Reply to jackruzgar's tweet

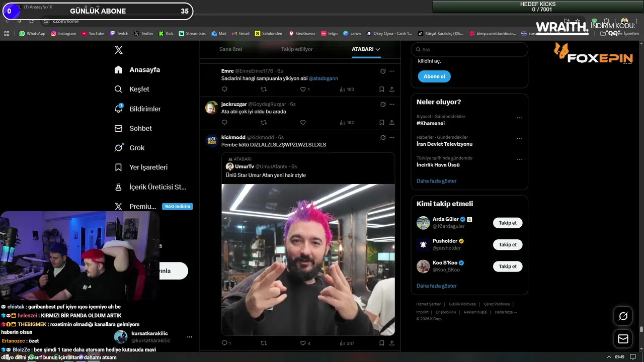[224, 123]
